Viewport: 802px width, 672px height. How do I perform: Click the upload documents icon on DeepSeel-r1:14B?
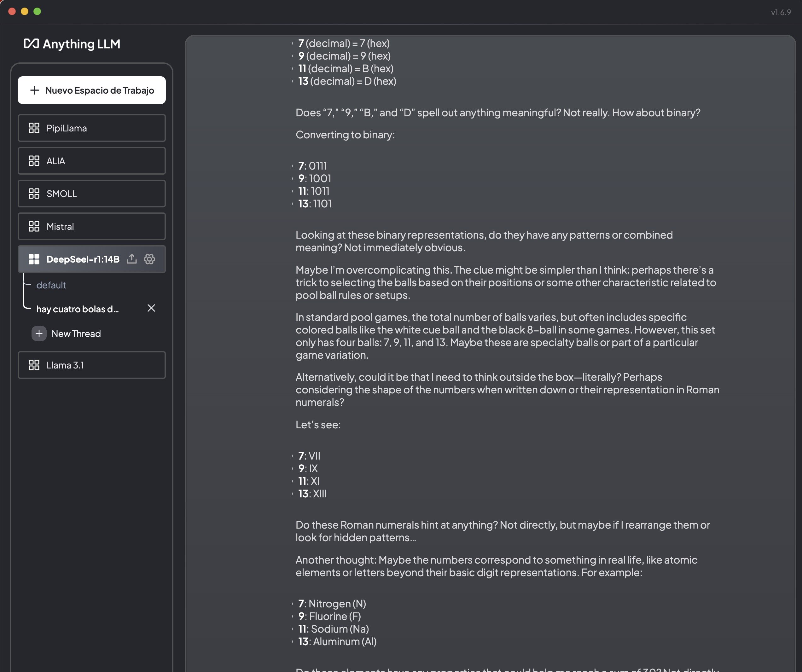(131, 259)
